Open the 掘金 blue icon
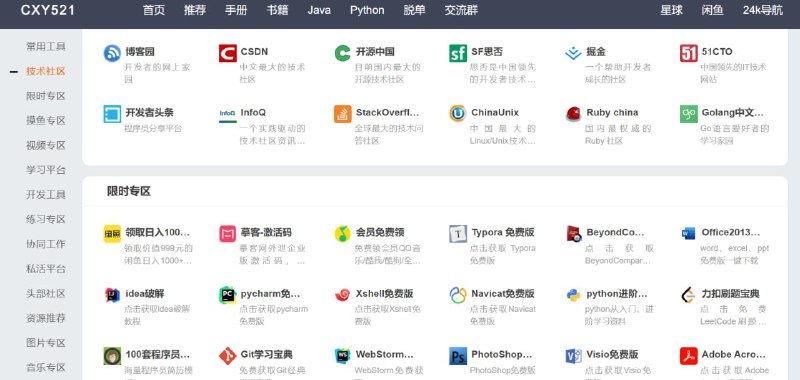 point(573,53)
